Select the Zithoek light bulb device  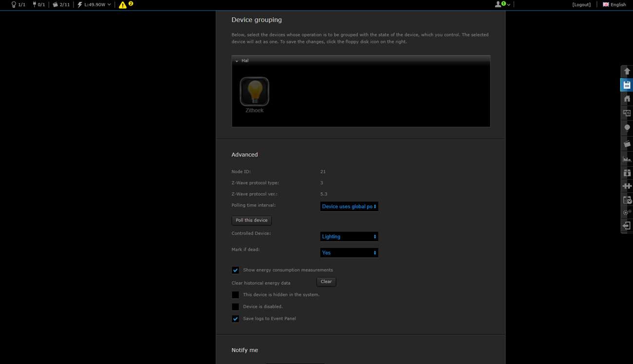pos(254,92)
